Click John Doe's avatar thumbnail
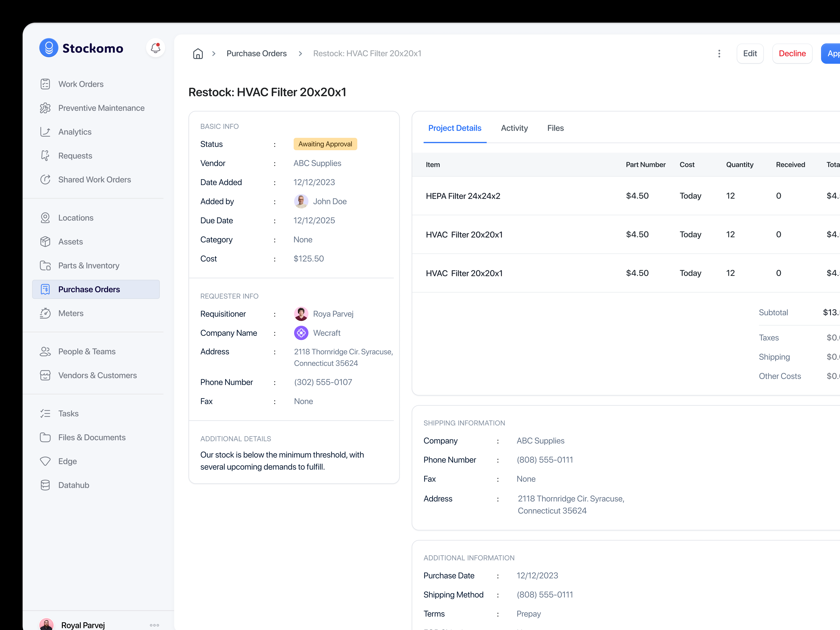Image resolution: width=840 pixels, height=630 pixels. pyautogui.click(x=301, y=201)
